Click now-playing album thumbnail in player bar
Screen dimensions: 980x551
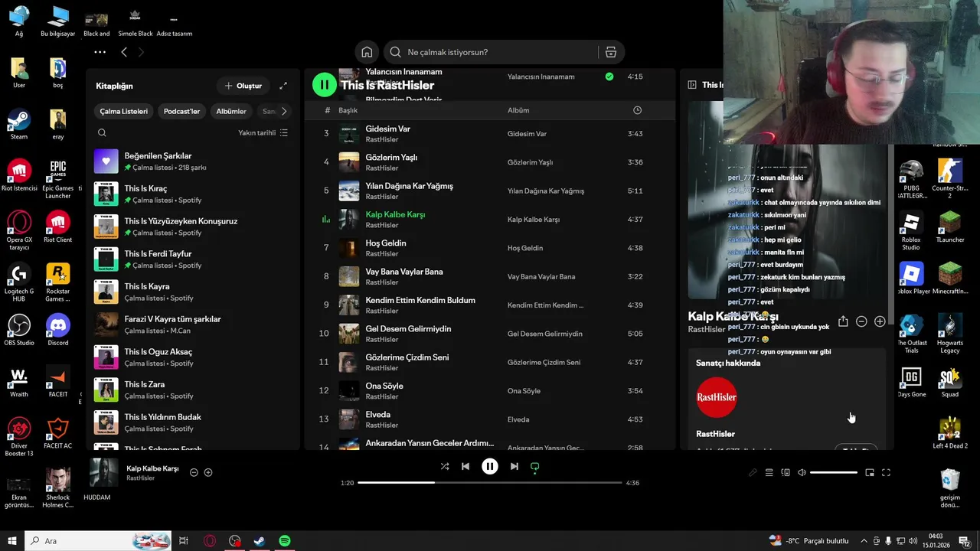[x=104, y=473]
